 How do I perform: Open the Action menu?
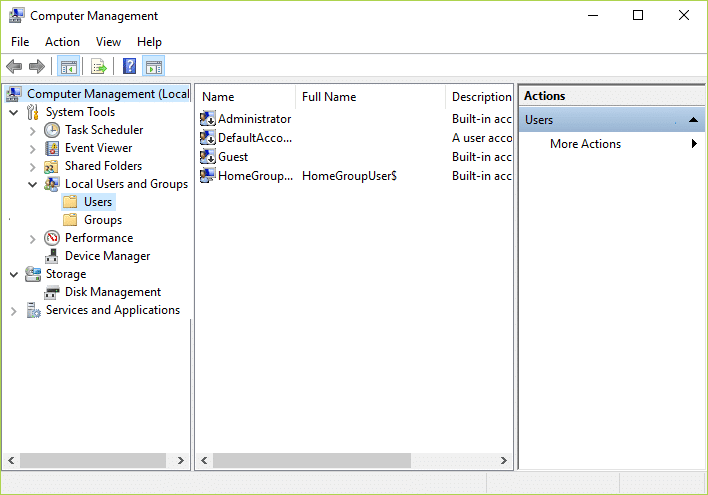pyautogui.click(x=62, y=42)
